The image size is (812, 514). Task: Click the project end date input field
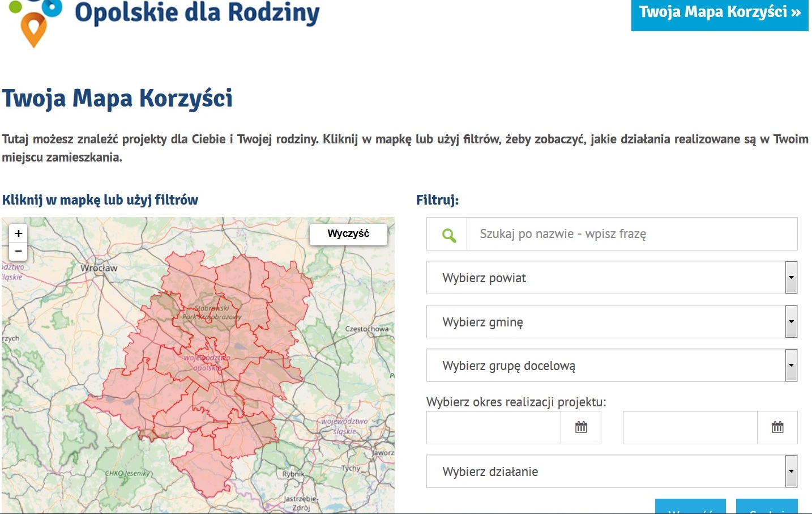coord(690,428)
